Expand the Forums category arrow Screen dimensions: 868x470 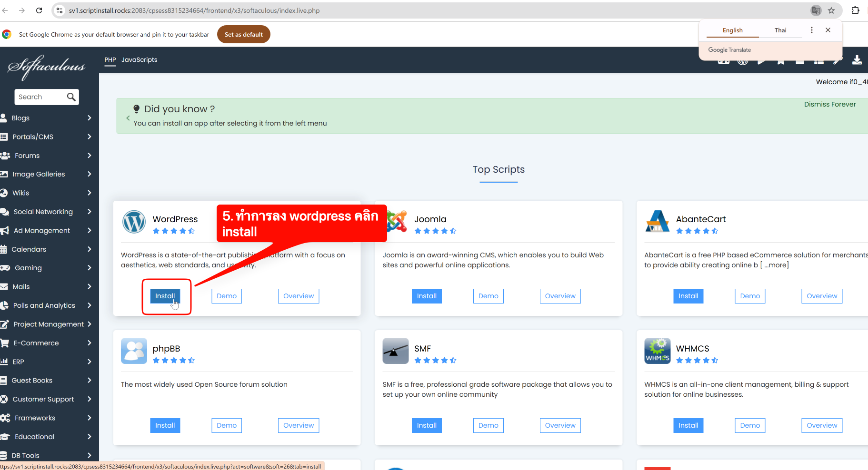point(89,156)
